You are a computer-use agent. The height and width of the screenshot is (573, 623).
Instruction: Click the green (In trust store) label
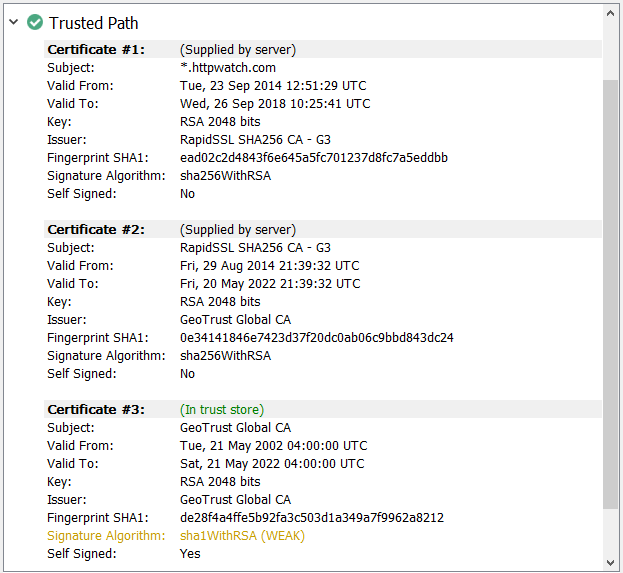click(x=221, y=409)
